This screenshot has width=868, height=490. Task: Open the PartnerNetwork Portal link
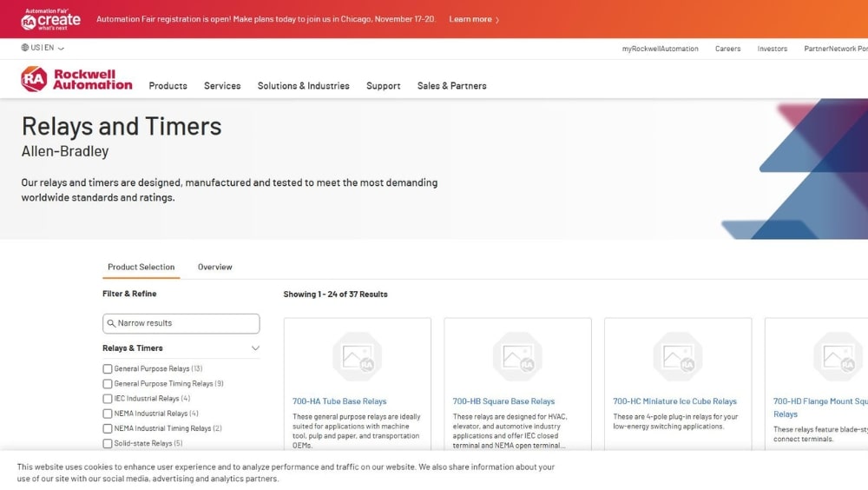pos(835,49)
